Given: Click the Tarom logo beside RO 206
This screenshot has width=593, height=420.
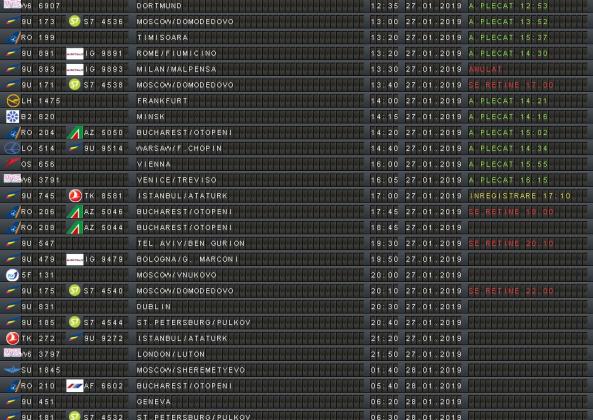Looking at the screenshot, I should pyautogui.click(x=14, y=212).
